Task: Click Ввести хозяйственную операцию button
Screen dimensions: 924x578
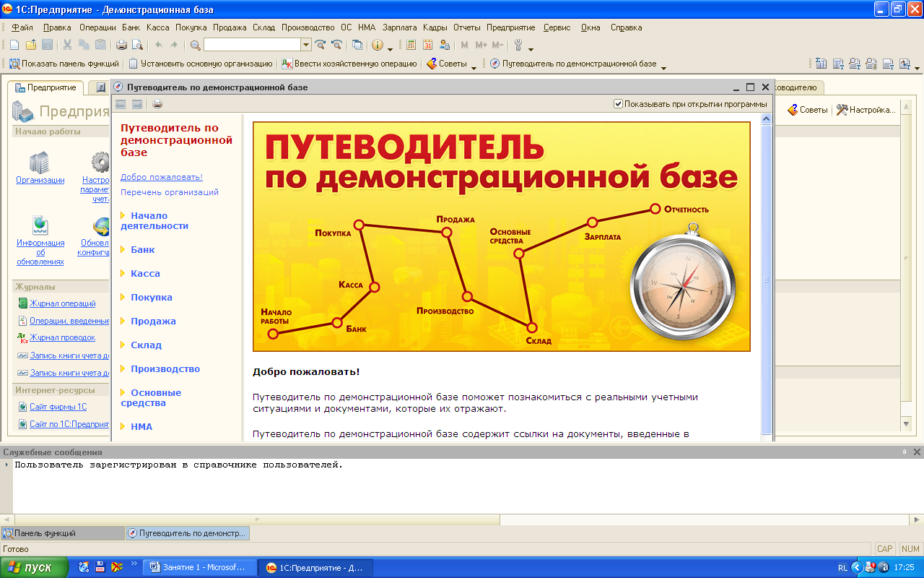Action: tap(350, 64)
